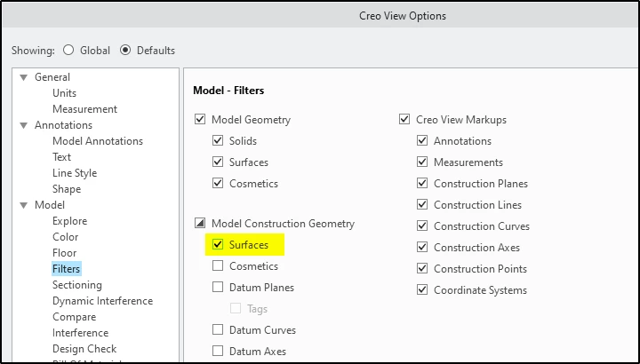Disable the Coordinate Systems checkbox
Image resolution: width=640 pixels, height=364 pixels.
(422, 290)
